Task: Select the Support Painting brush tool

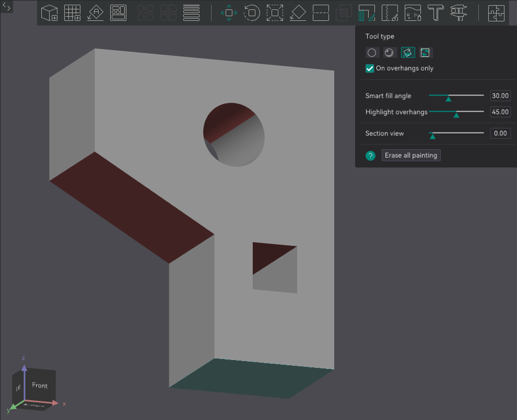Action: [367, 13]
